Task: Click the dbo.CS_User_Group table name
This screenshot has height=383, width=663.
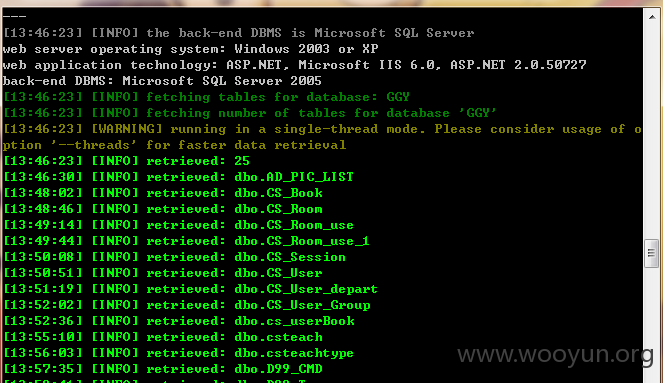Action: (302, 305)
